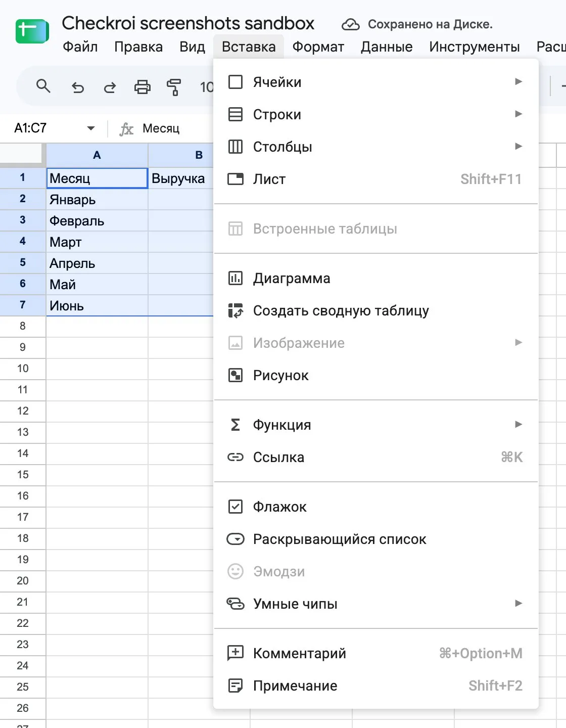Open the Вид menu

click(192, 47)
